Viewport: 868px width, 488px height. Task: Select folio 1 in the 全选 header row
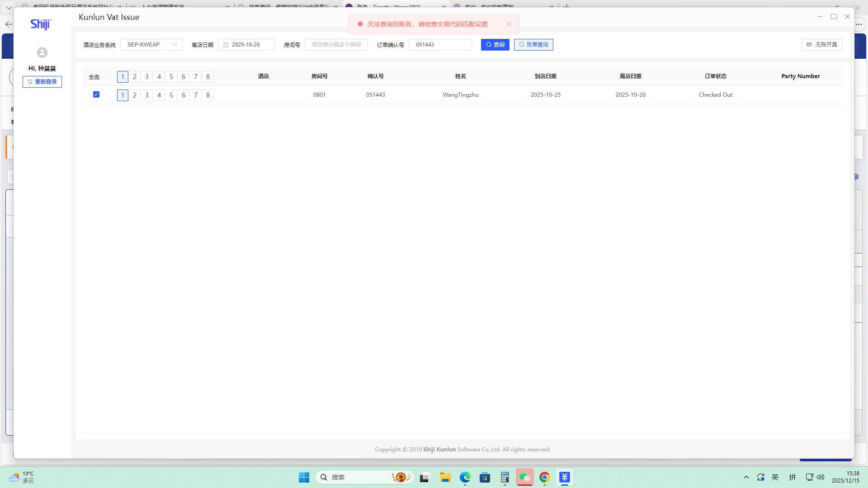coord(123,77)
